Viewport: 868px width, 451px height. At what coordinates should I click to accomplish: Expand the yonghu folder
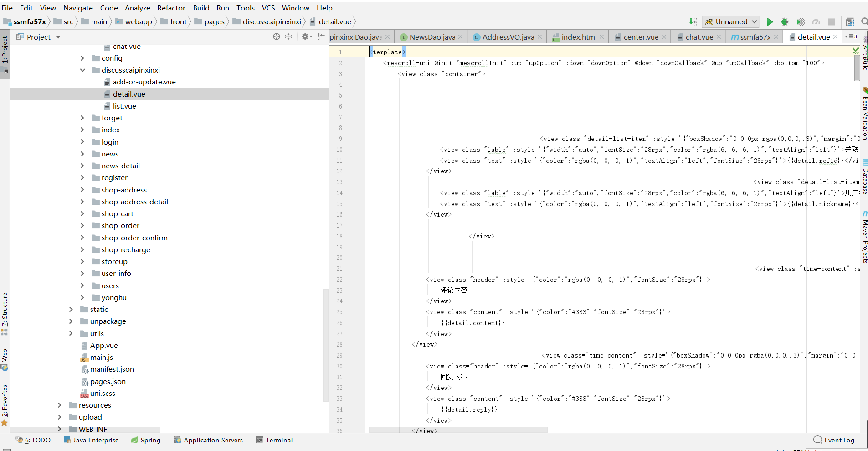point(82,298)
